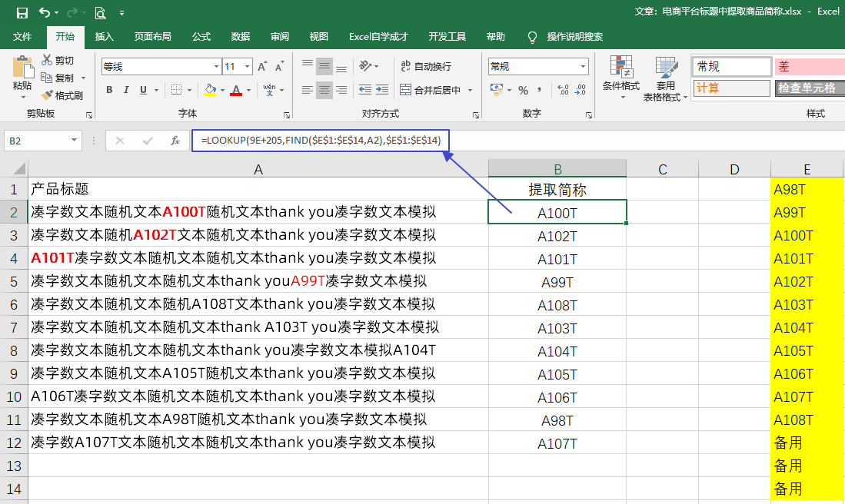Apply accounting currency format
The width and height of the screenshot is (845, 504).
497,90
